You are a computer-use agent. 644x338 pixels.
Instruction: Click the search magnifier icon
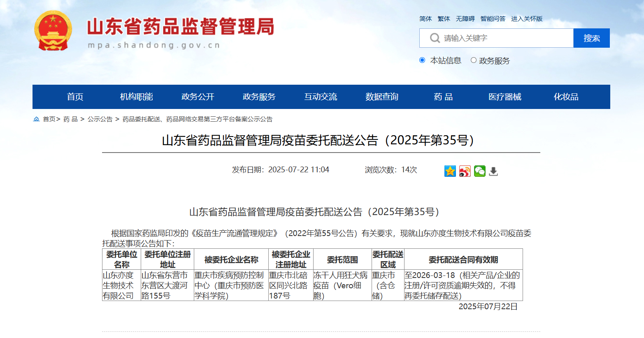tap(435, 38)
